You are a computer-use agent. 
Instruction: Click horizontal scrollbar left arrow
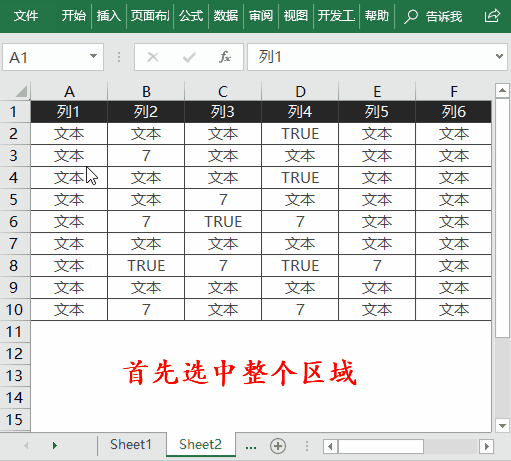(x=330, y=446)
